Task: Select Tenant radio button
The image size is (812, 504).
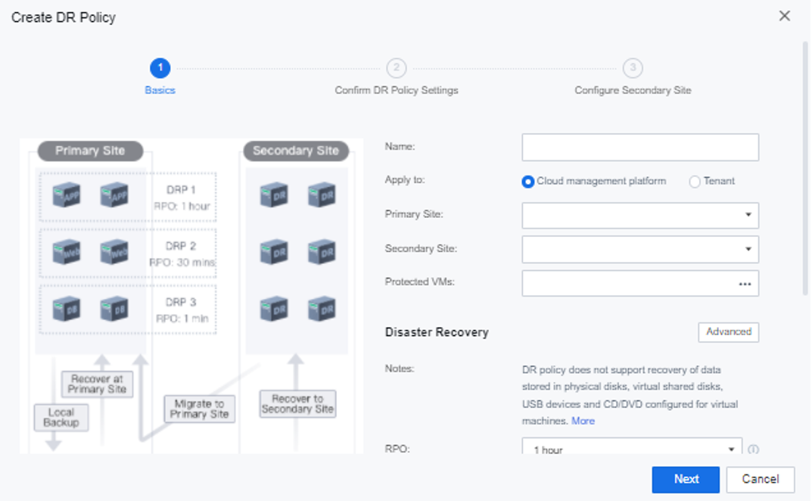Action: pos(695,182)
